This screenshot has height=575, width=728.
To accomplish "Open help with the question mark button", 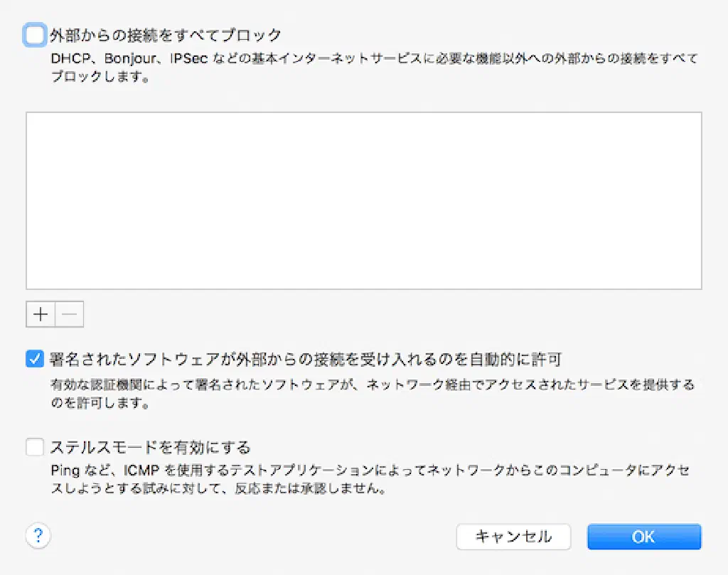I will [38, 535].
